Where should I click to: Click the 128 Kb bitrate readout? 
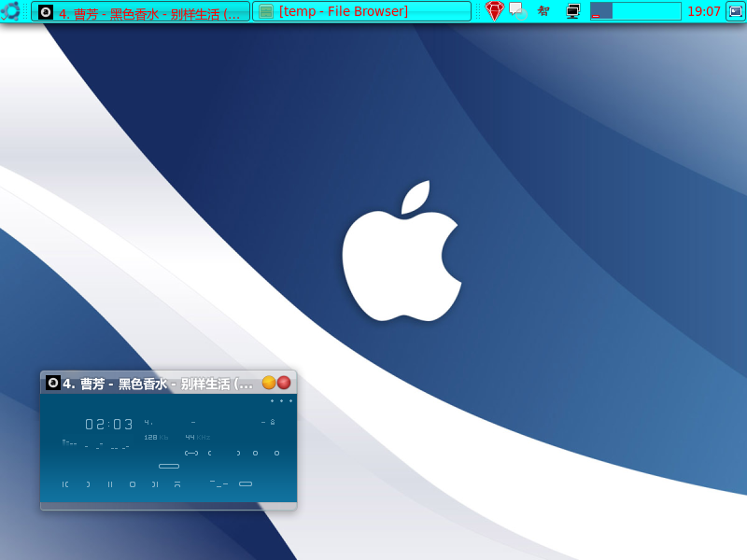pos(156,437)
